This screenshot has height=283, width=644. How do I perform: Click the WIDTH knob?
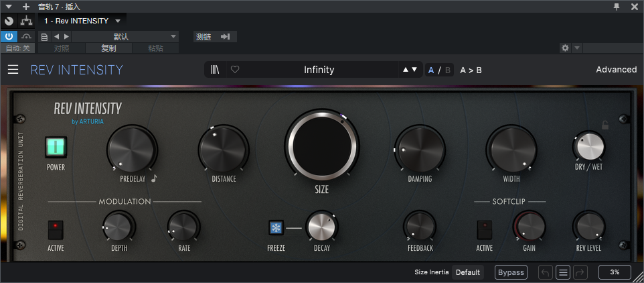click(x=511, y=149)
